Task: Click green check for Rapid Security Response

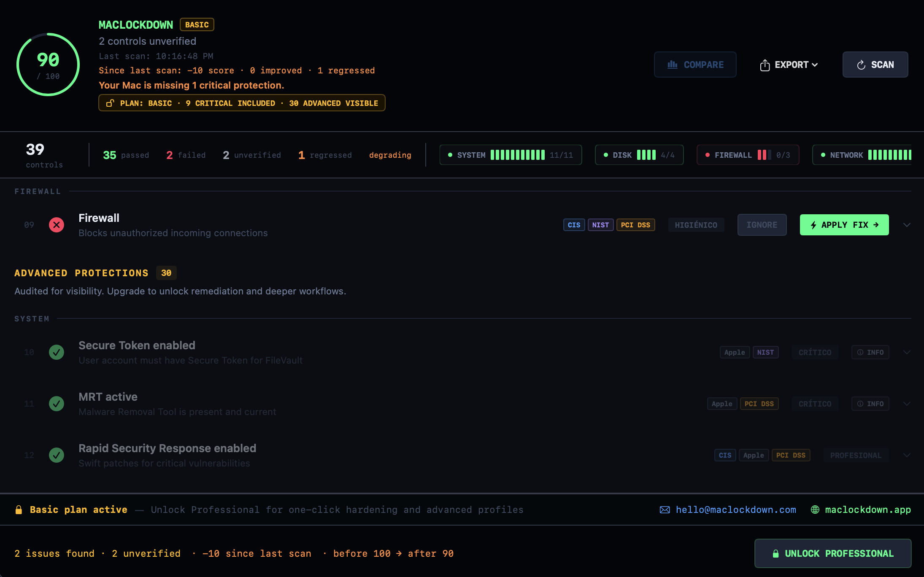Action: coord(57,455)
